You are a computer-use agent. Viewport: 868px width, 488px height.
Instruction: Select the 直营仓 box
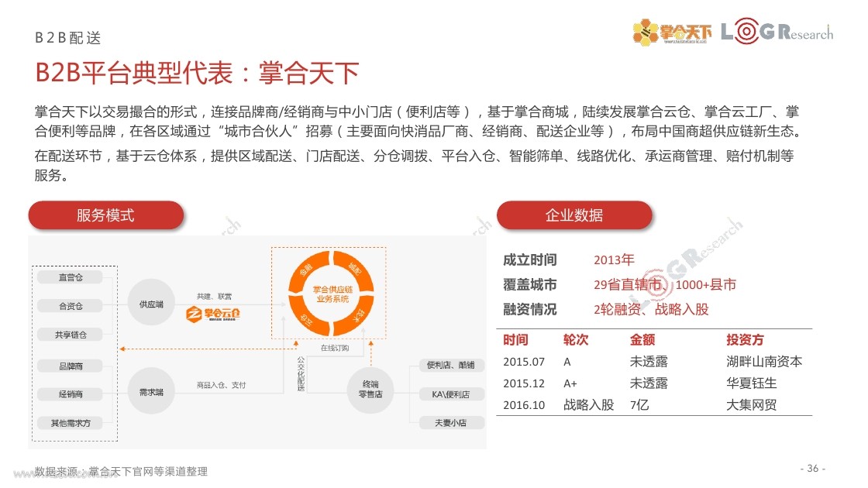tap(71, 277)
